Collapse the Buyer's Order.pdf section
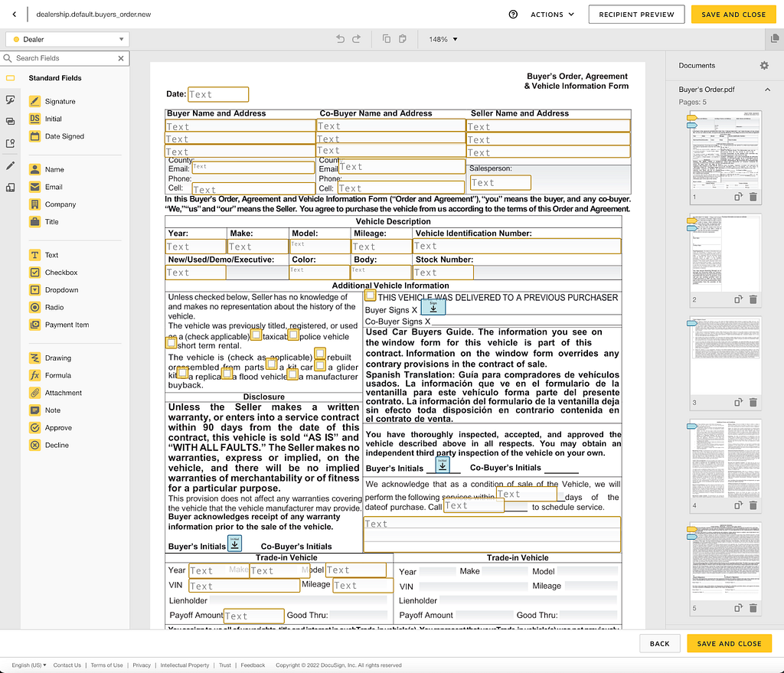This screenshot has height=673, width=784. 767,90
